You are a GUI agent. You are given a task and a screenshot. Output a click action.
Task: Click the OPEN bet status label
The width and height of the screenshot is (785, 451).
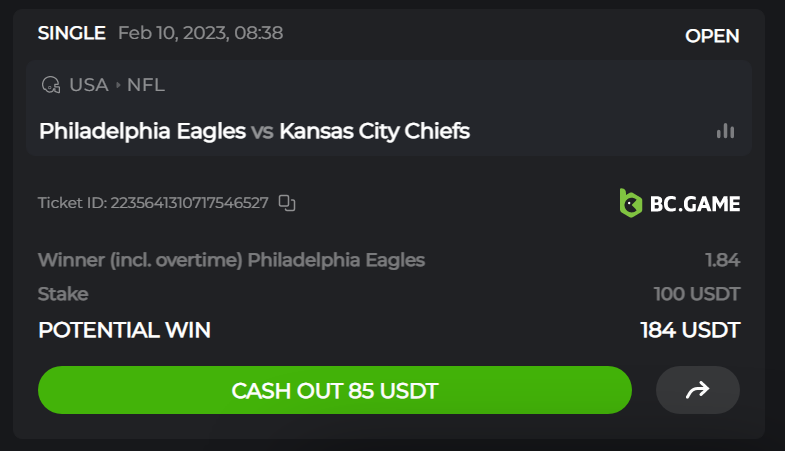[712, 36]
